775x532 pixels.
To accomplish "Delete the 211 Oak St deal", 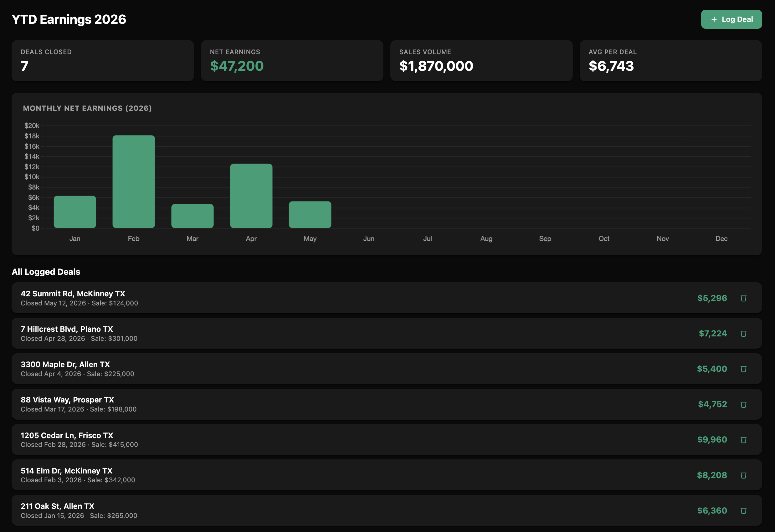I will (743, 510).
